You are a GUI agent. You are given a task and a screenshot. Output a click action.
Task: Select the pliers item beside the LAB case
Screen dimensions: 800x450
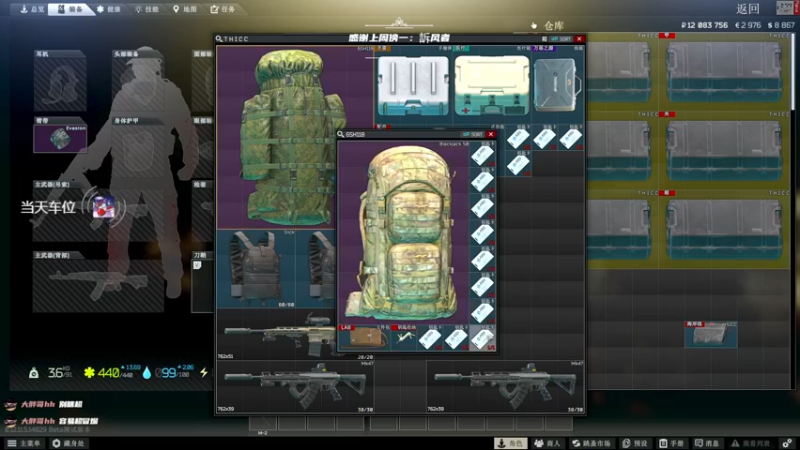[x=404, y=337]
